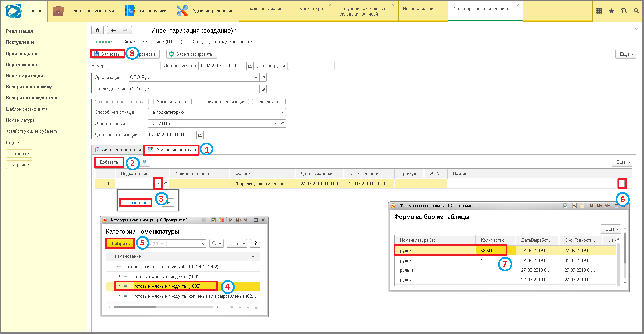Collapse готовые мясные продукты (0210, 1601, 1602)
This screenshot has height=334, width=644.
pyautogui.click(x=113, y=266)
